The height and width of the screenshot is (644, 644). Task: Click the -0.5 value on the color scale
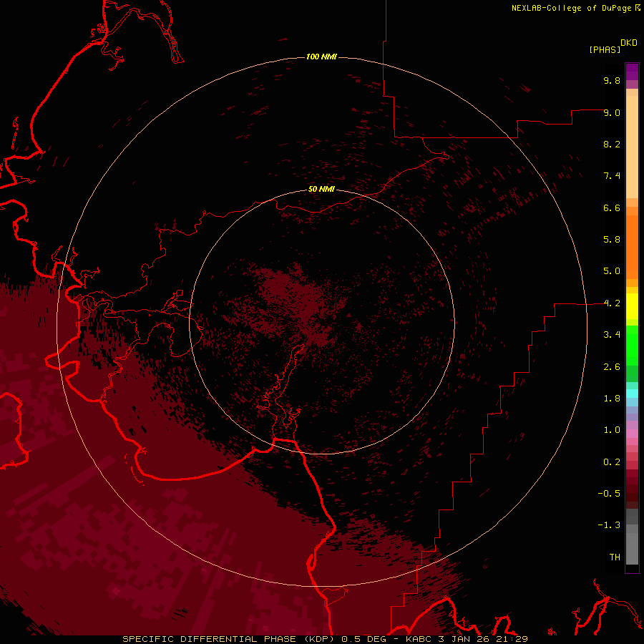pos(609,494)
